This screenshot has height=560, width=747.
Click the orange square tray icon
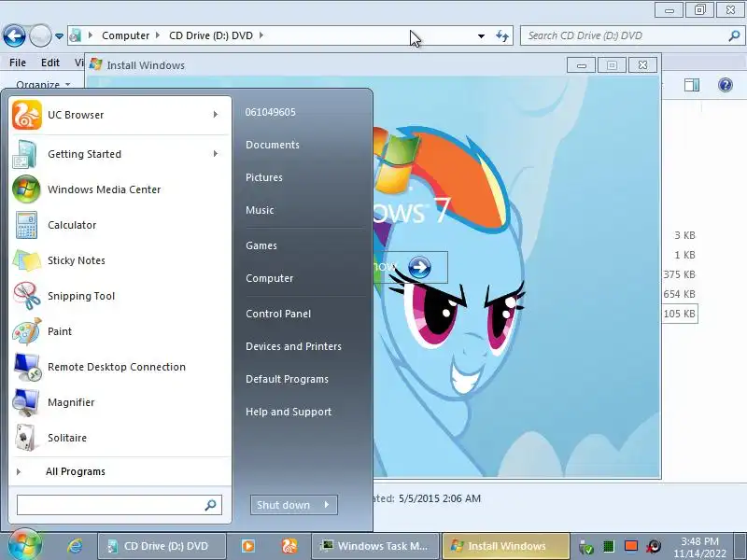coord(631,546)
